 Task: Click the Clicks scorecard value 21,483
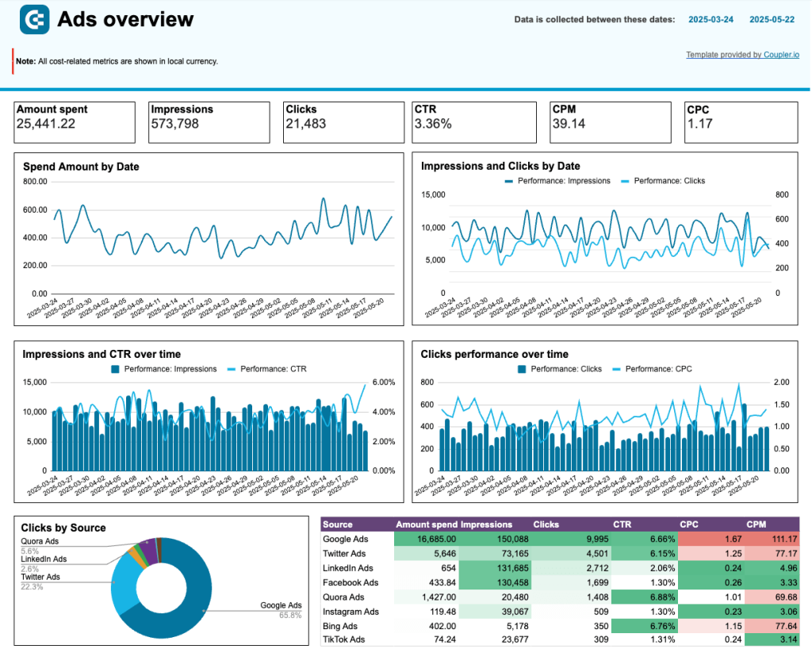(306, 124)
